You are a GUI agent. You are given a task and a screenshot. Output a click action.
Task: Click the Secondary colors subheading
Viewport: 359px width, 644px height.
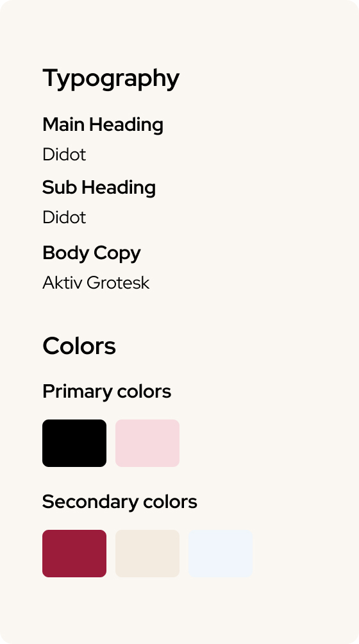click(x=120, y=502)
